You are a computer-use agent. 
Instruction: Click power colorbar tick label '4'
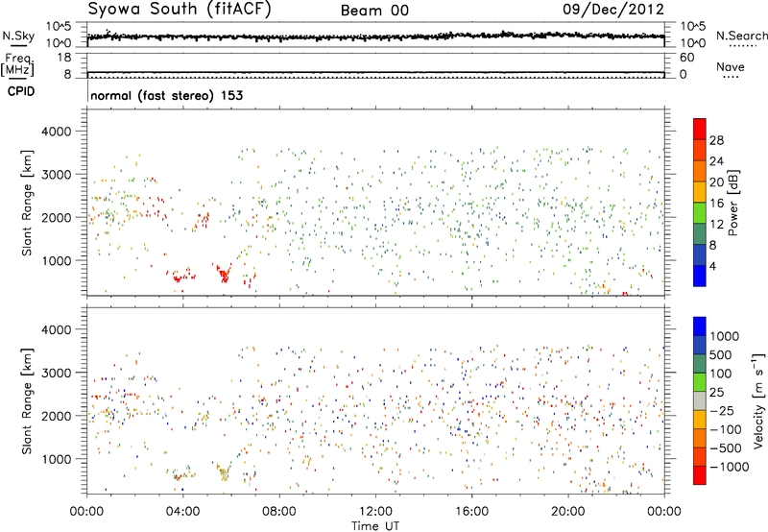(x=712, y=266)
